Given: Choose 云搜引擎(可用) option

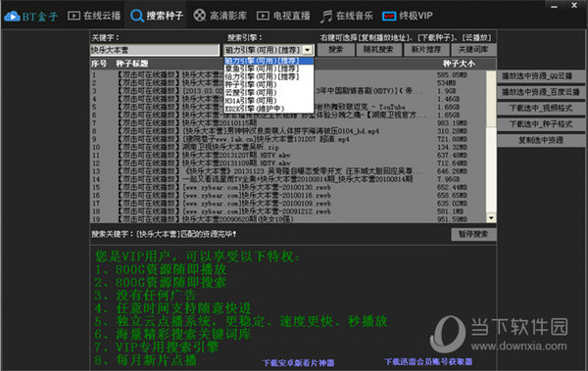Looking at the screenshot, I should (269, 93).
